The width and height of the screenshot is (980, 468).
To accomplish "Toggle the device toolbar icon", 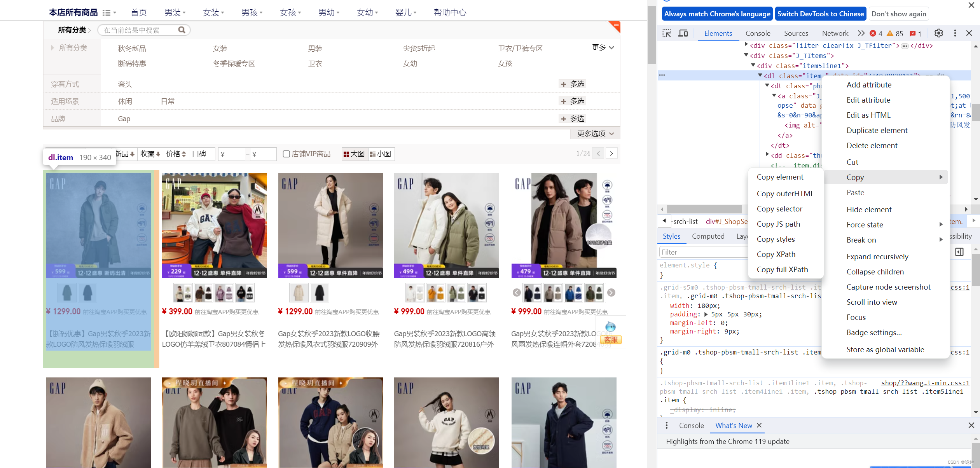I will point(683,33).
